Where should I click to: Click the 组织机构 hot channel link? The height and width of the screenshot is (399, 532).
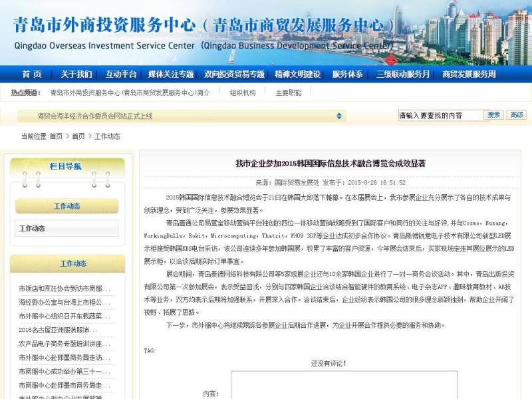tap(241, 93)
